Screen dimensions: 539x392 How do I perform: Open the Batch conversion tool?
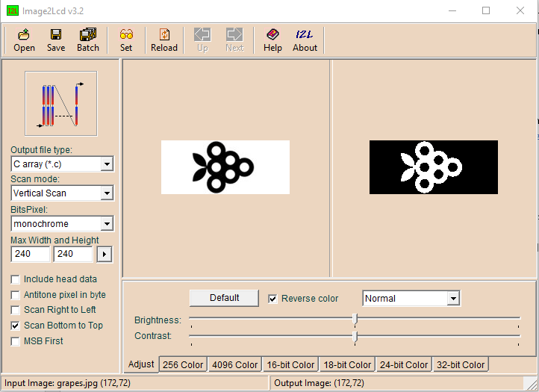coord(88,40)
